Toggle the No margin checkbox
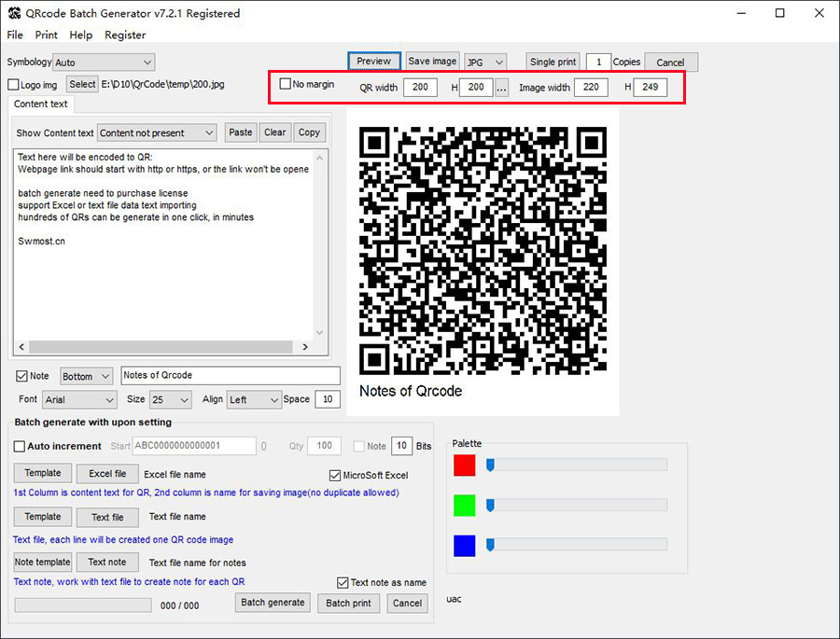This screenshot has width=840, height=639. click(x=286, y=84)
